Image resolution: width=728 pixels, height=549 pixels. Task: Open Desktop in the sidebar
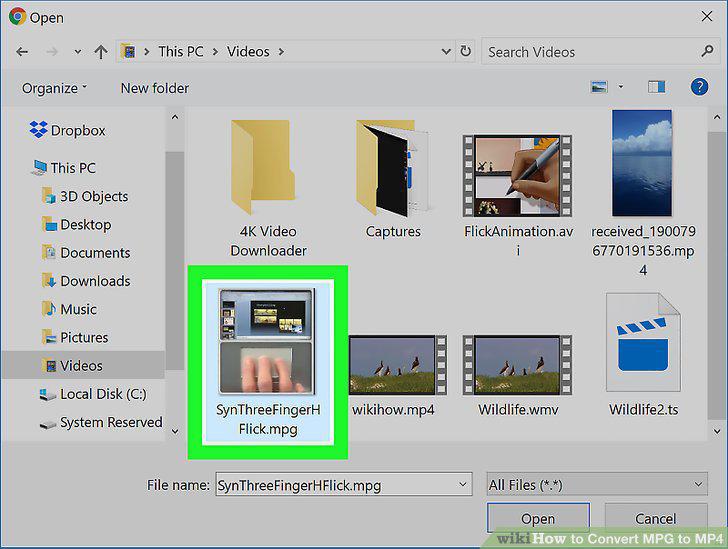77,225
